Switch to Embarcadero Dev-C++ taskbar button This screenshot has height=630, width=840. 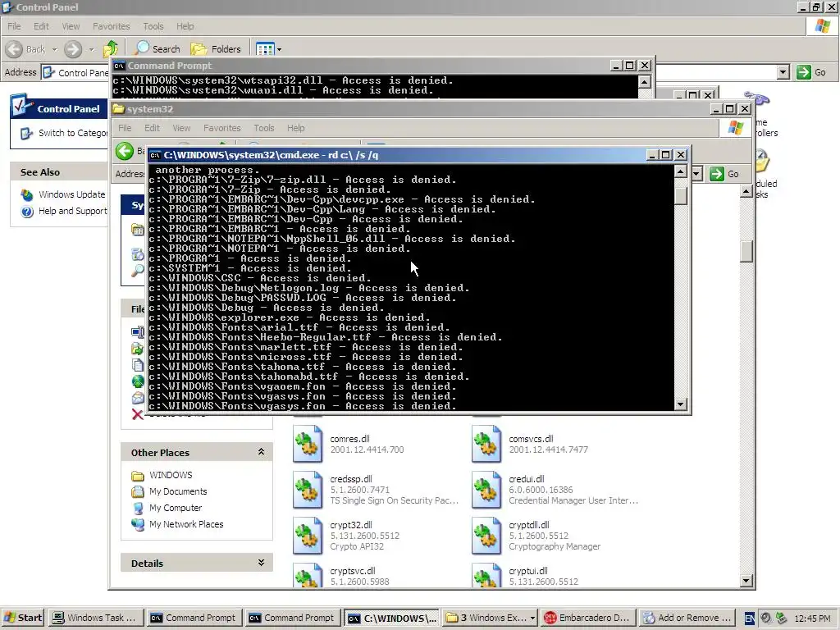[588, 618]
